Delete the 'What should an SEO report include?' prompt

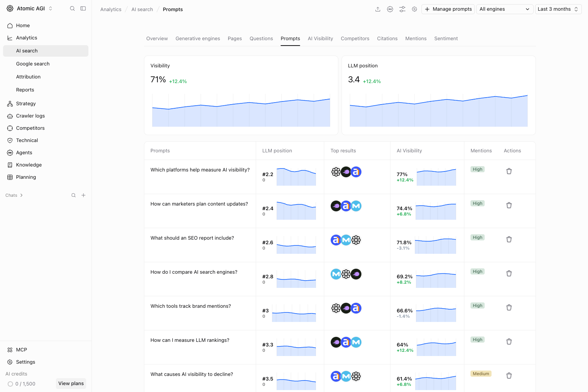pyautogui.click(x=509, y=239)
